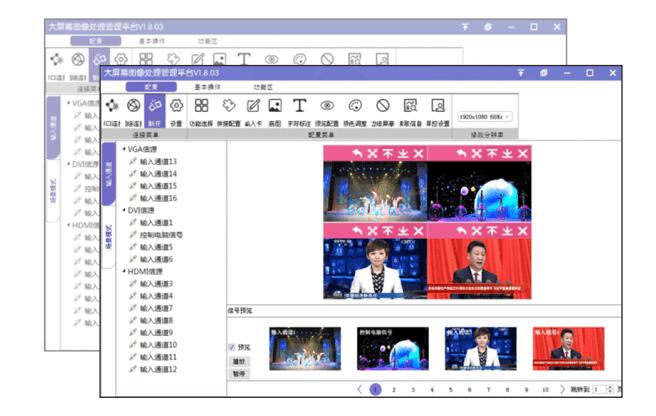Open 颜色调整 palette icon
The image size is (656, 416).
coord(354,106)
